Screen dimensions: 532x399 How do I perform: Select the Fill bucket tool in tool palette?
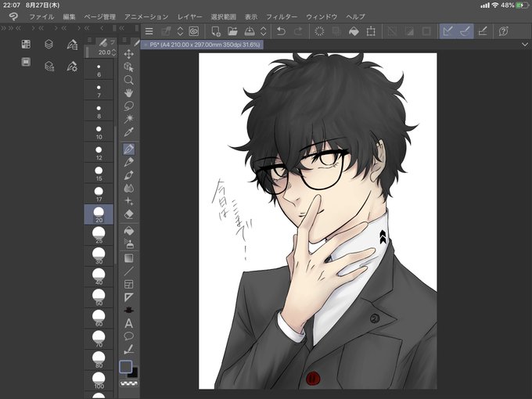pos(128,231)
